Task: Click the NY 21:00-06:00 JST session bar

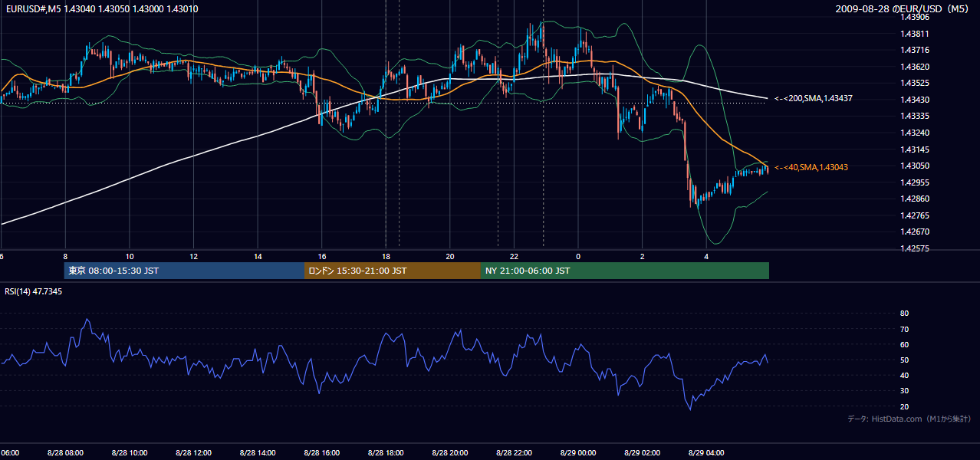Action: [625, 271]
